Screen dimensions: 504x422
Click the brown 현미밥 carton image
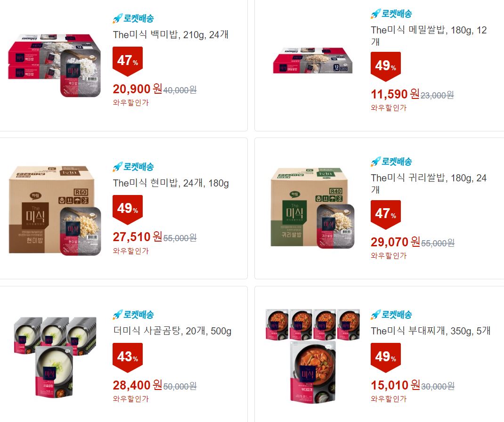pos(55,211)
